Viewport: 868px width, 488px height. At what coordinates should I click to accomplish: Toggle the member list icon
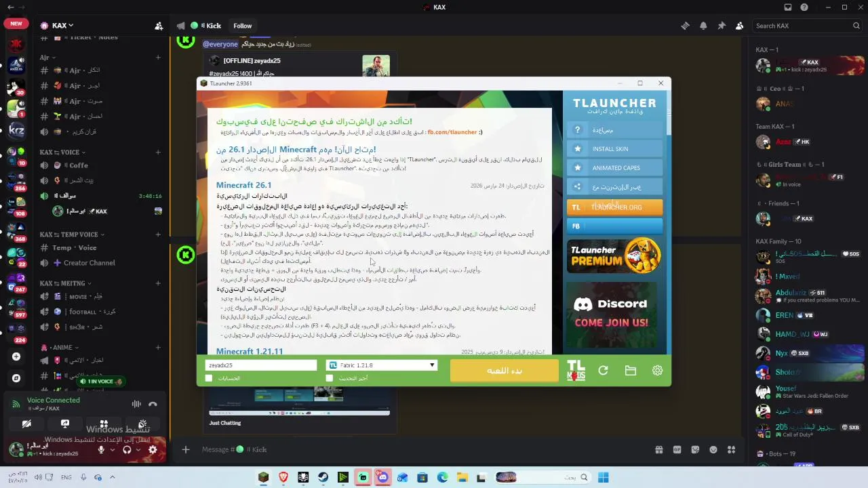coord(739,26)
